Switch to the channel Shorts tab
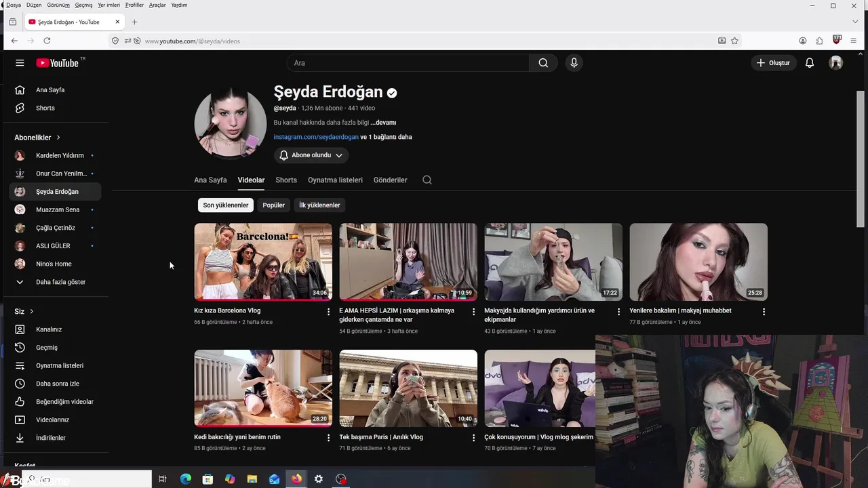Viewport: 868px width, 488px height. coord(286,180)
